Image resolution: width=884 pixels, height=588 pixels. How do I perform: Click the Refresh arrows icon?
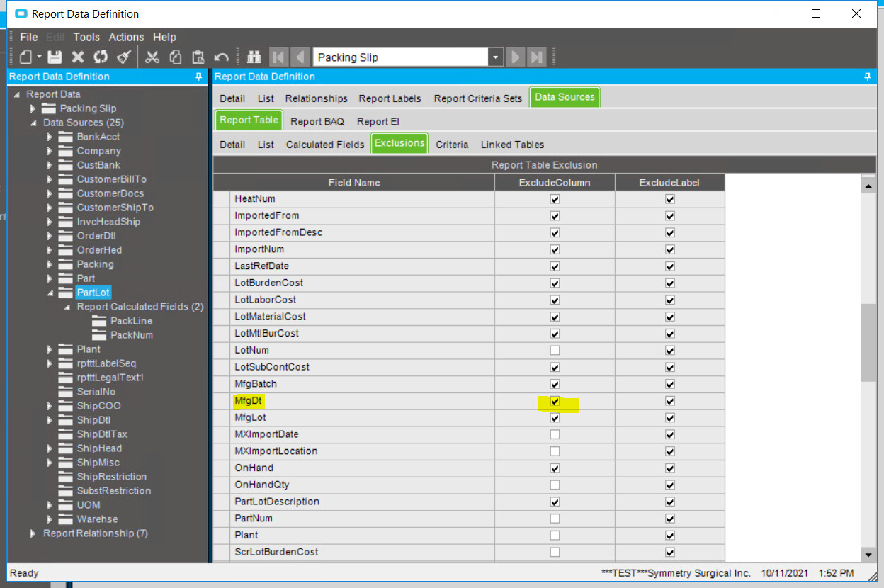pyautogui.click(x=101, y=57)
